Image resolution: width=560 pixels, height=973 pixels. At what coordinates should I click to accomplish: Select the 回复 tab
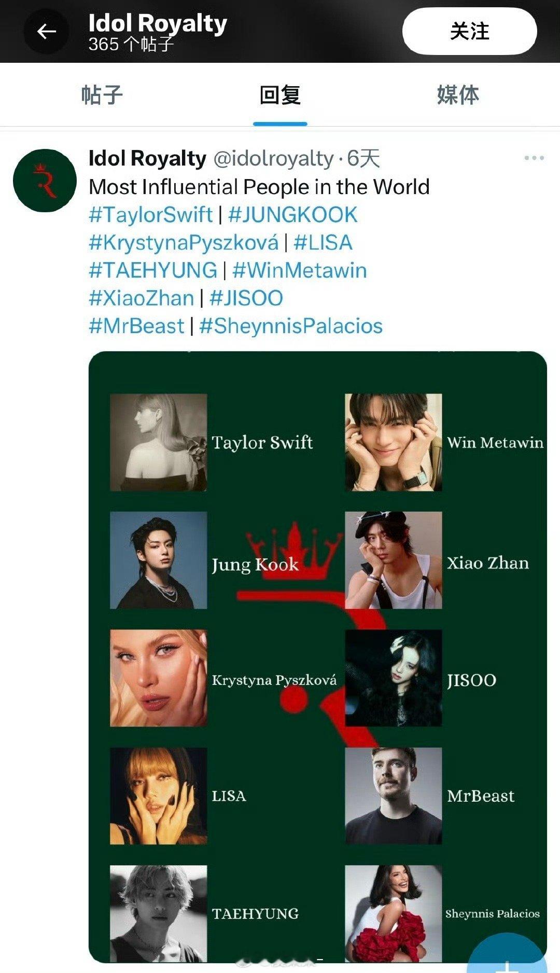click(x=280, y=95)
